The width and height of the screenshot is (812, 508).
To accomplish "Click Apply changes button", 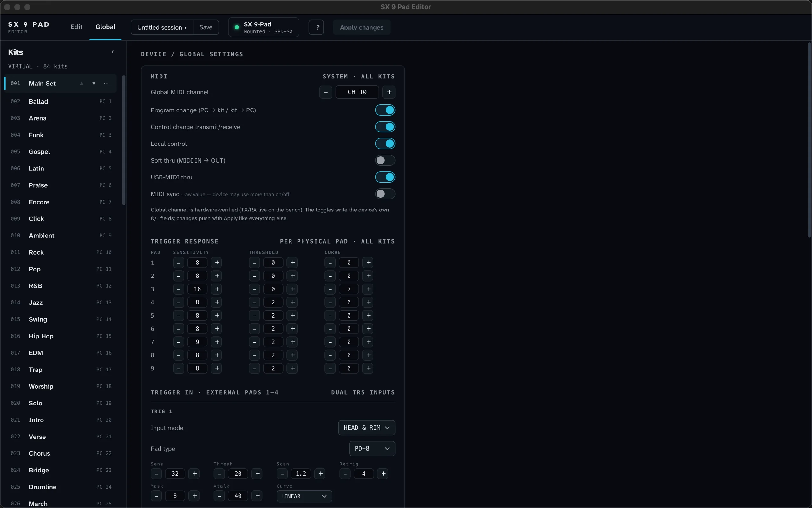I will point(361,27).
